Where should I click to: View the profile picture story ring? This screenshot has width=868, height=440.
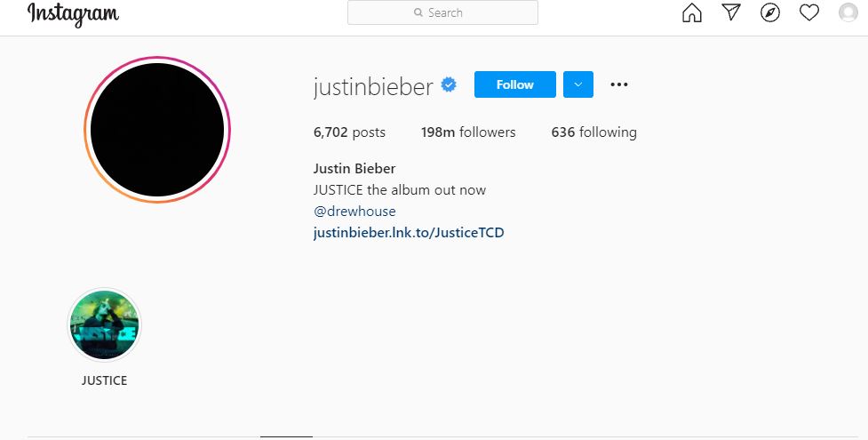pyautogui.click(x=157, y=130)
